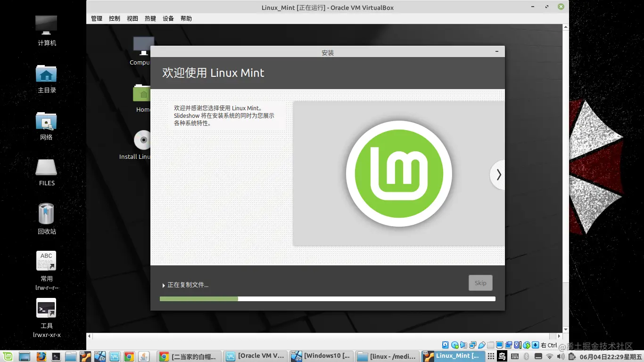
Task: Open the file manager panel launcher
Action: click(71, 356)
